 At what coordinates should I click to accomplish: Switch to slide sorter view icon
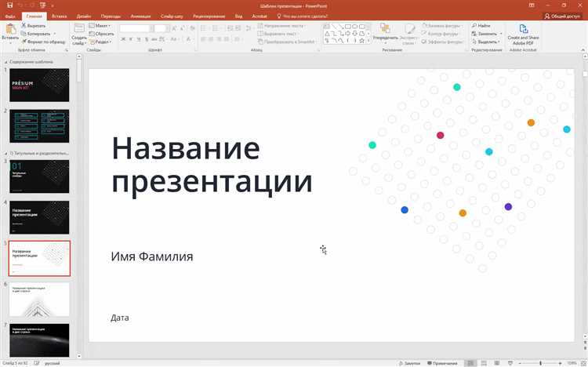484,363
